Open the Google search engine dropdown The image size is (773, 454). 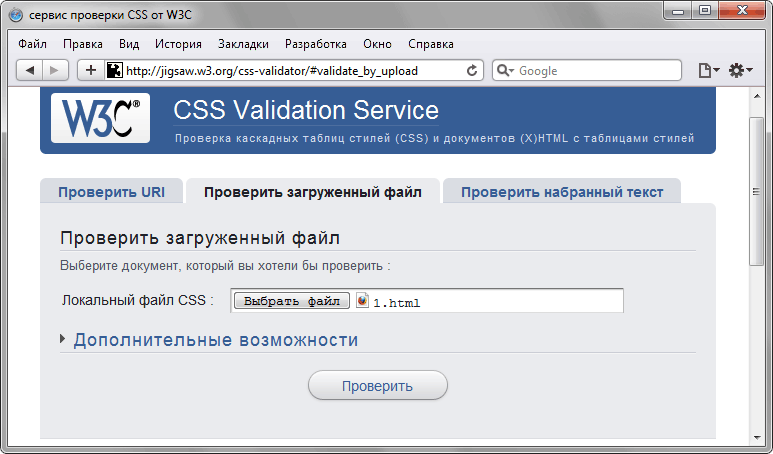click(505, 71)
